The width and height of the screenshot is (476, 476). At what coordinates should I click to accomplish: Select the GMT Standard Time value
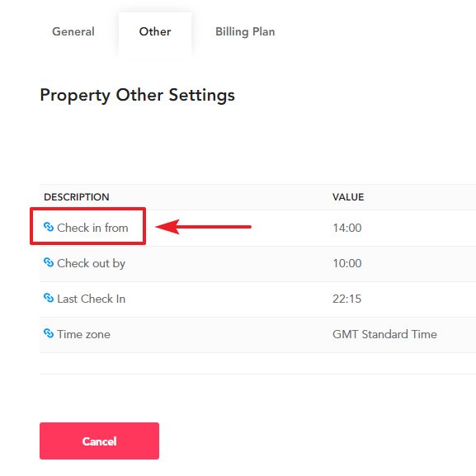(x=384, y=334)
